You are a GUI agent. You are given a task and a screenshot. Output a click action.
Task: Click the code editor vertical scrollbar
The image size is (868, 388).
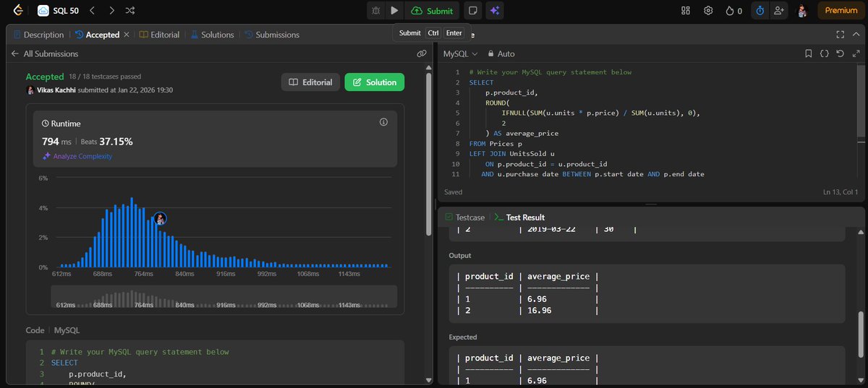[860, 101]
